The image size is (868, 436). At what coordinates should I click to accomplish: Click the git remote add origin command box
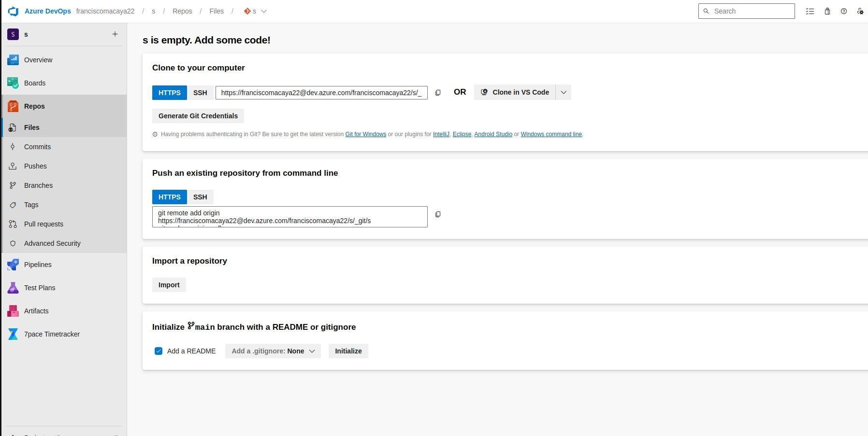(x=290, y=217)
